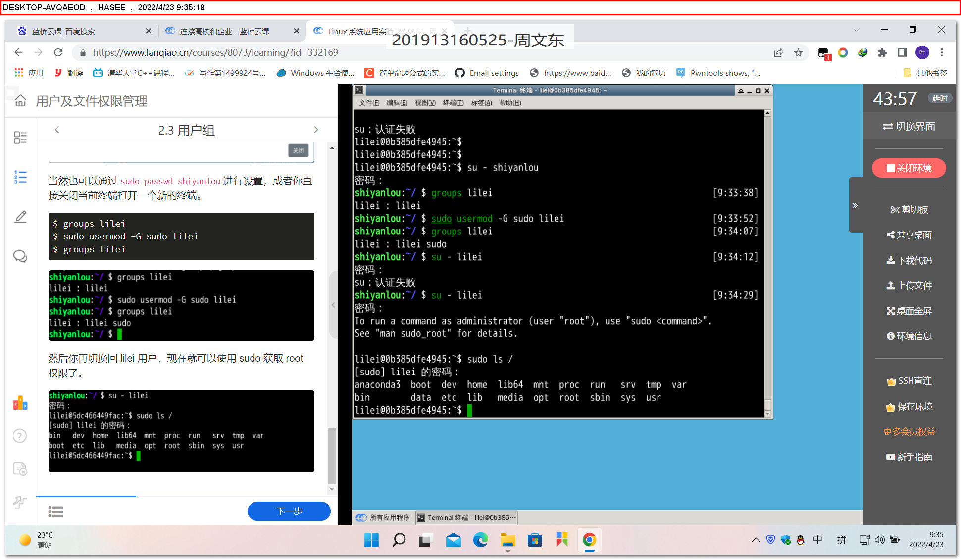This screenshot has height=560, width=961.
Task: Collapse right panel with double chevron
Action: pyautogui.click(x=855, y=205)
